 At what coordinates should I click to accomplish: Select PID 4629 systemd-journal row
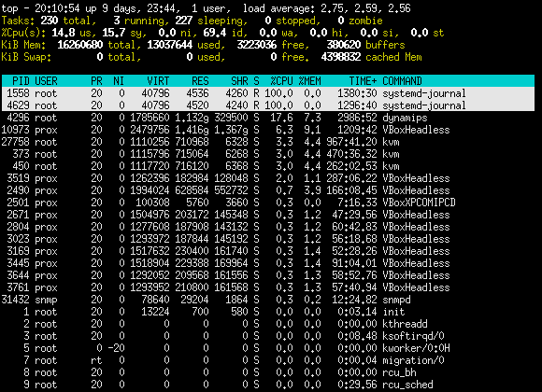click(268, 105)
